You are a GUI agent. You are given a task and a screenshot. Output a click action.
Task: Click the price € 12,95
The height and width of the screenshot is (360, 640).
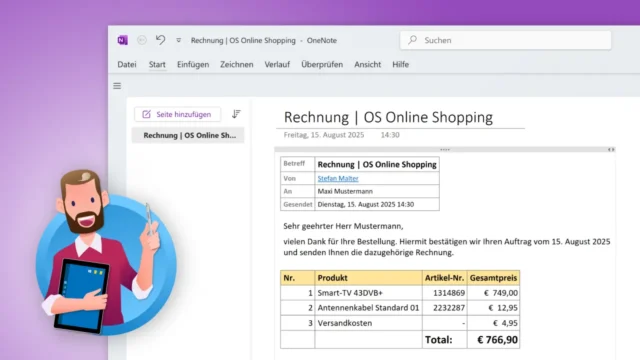503,308
